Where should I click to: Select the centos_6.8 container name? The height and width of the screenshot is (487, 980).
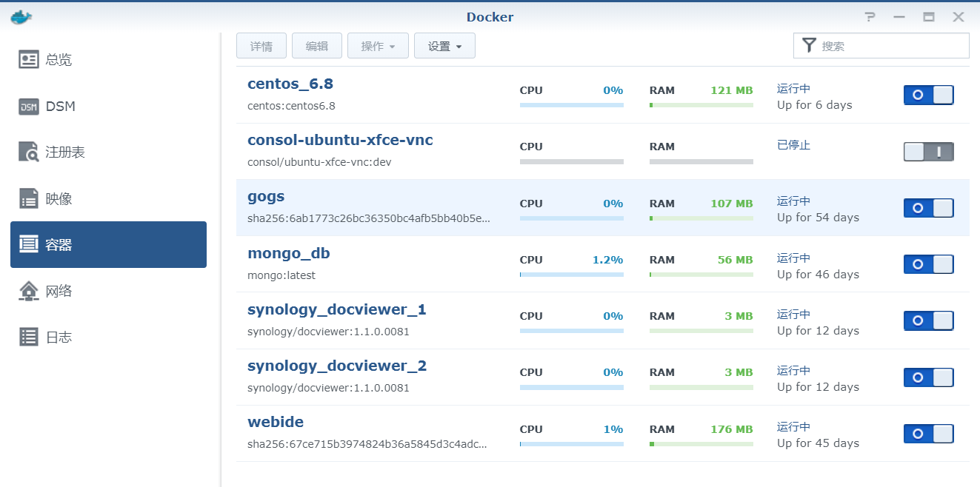[290, 84]
